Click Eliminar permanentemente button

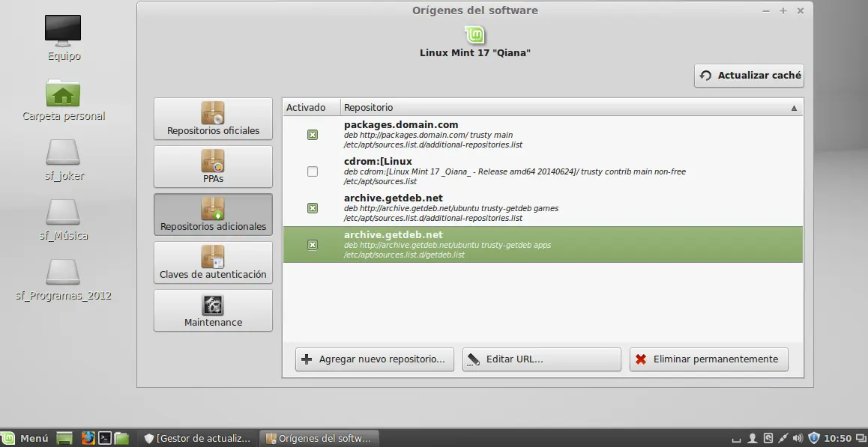708,359
